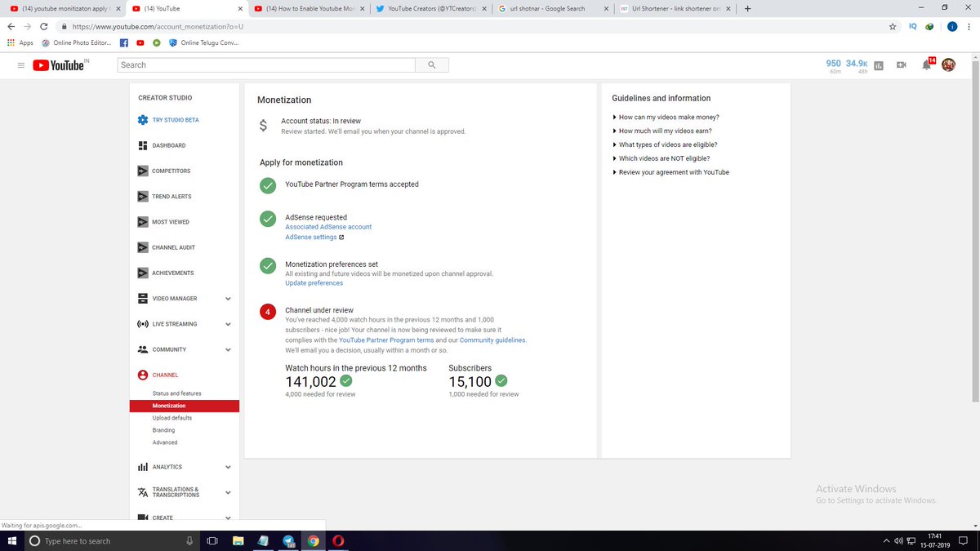980x551 pixels.
Task: Click the Update preferences link
Action: (x=314, y=283)
